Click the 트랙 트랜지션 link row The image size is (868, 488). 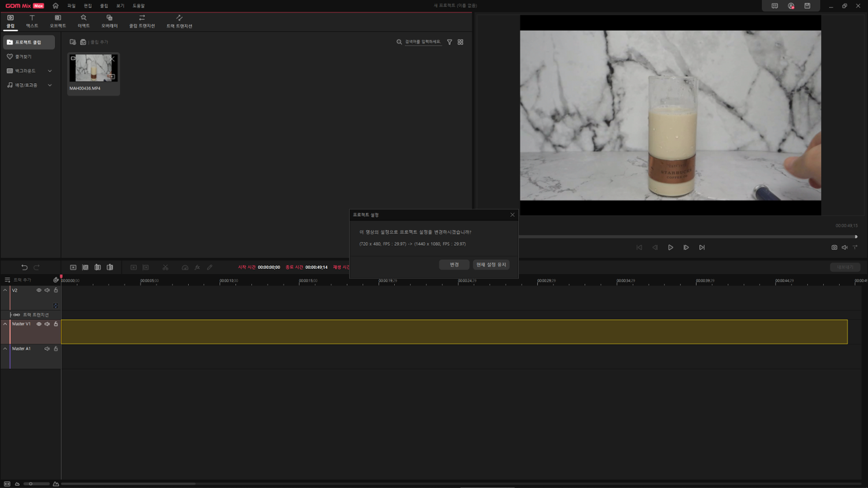(x=31, y=315)
